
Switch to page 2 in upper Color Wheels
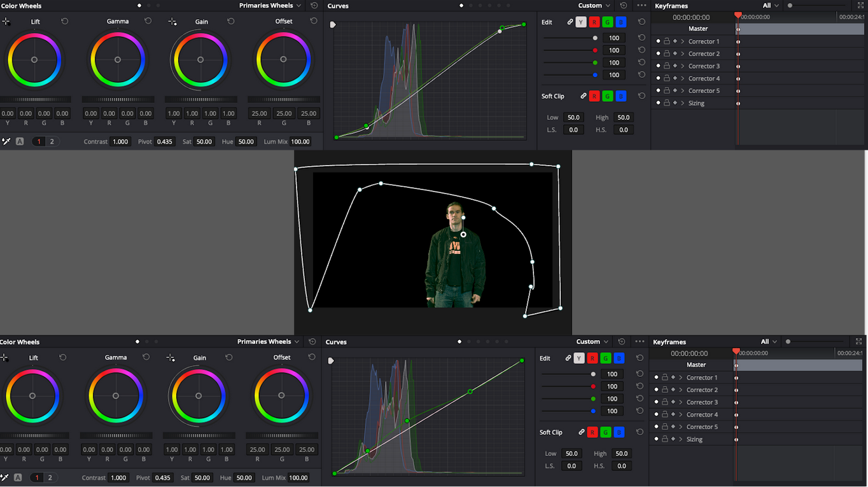[52, 141]
